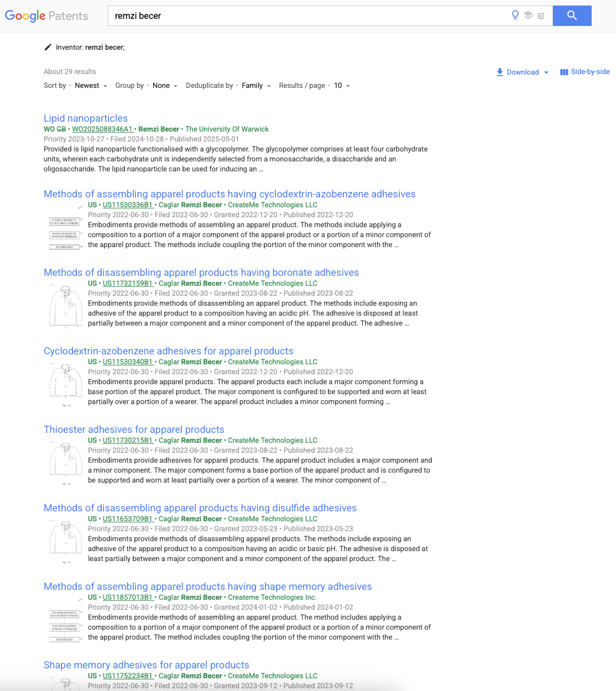
Task: Change Results per page dropdown
Action: (x=342, y=86)
